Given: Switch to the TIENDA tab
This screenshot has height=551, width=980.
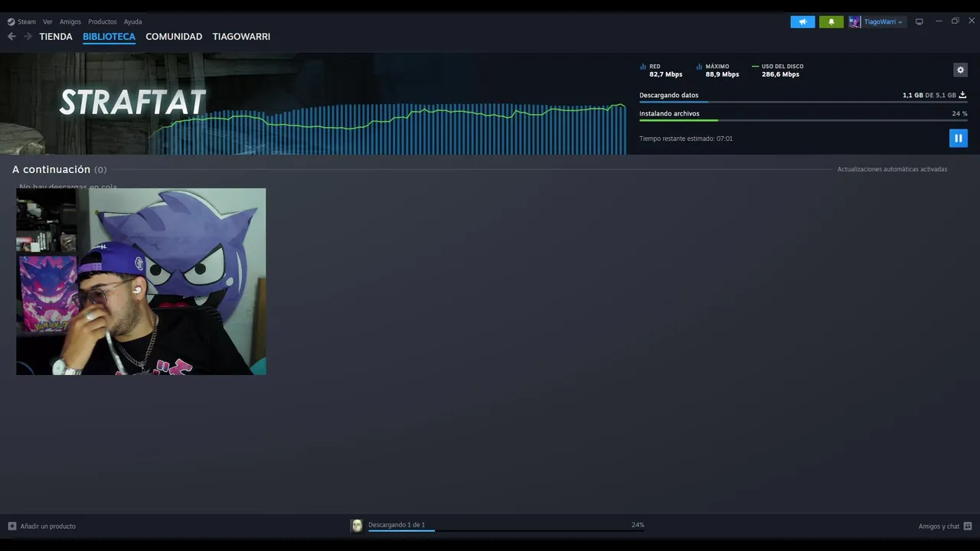Looking at the screenshot, I should tap(56, 37).
